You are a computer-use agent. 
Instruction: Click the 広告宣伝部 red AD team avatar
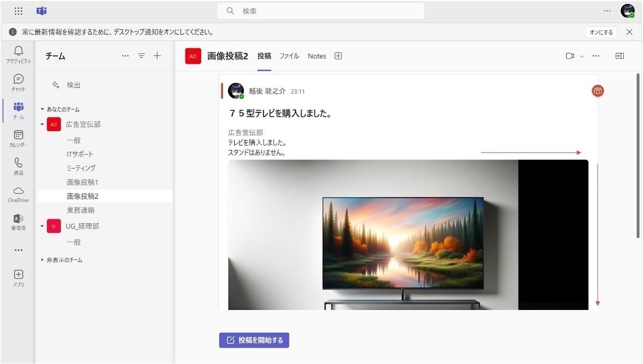point(53,124)
